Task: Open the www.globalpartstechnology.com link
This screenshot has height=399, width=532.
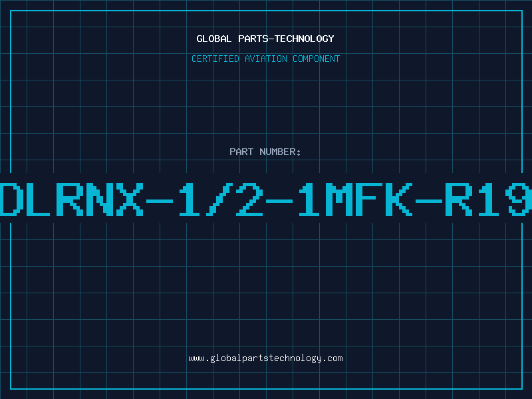Action: [265, 358]
